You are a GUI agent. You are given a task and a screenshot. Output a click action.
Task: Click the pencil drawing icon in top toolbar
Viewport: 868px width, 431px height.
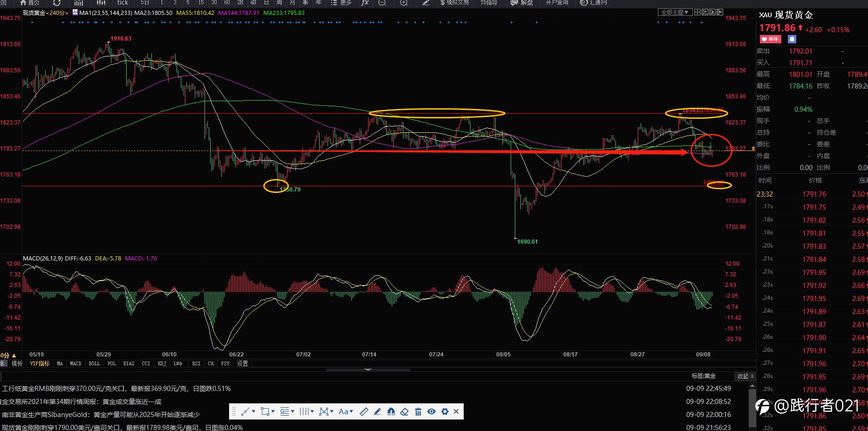coord(426,2)
